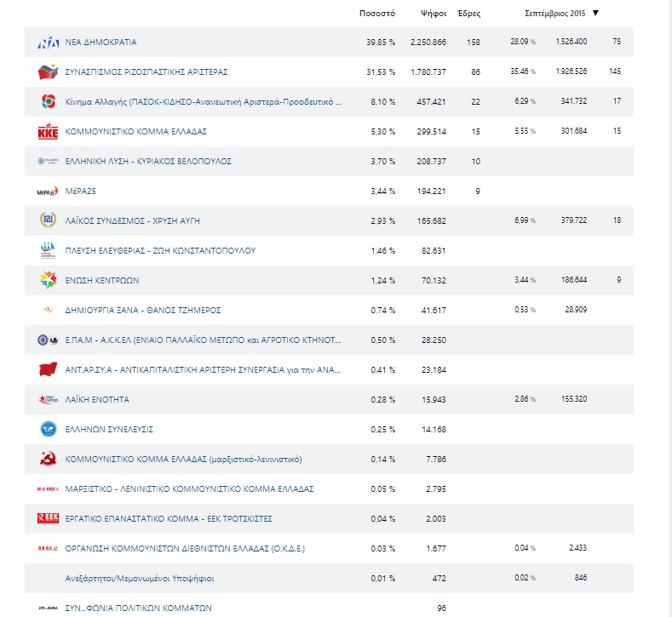Open the ΜέΡΑ25 party link

pos(83,191)
